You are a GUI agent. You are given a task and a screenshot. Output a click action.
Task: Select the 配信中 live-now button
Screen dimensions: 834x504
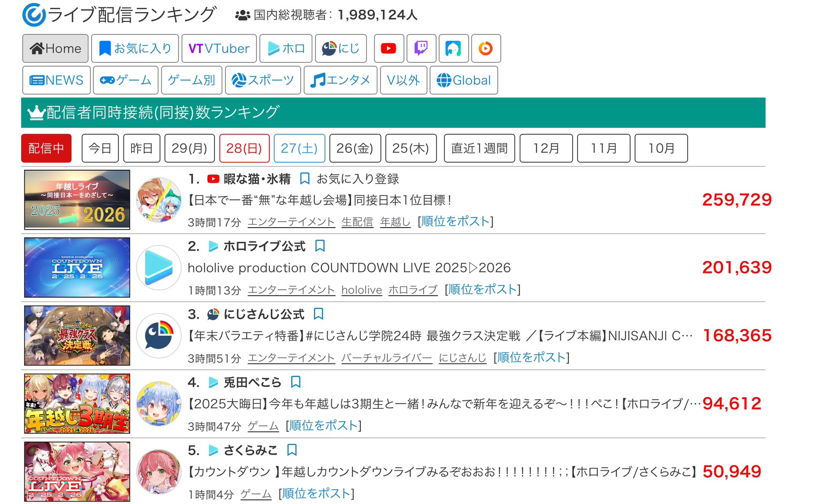point(46,148)
